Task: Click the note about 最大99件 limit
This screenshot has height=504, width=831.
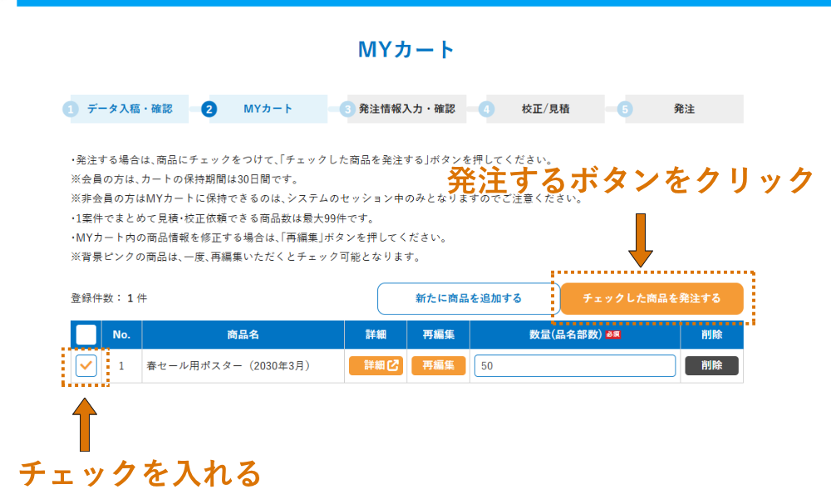Action: click(223, 218)
